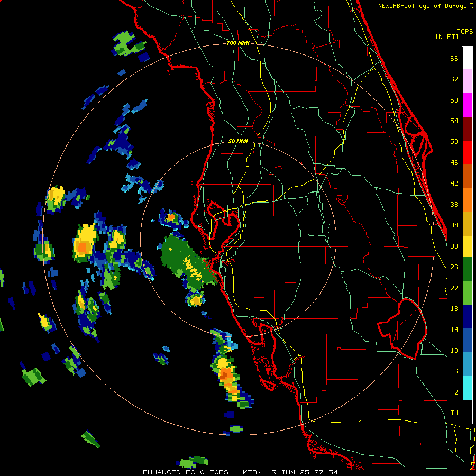This screenshot has height=476, width=476.
Task: Click the black TH swatch in legend
Action: tap(467, 411)
